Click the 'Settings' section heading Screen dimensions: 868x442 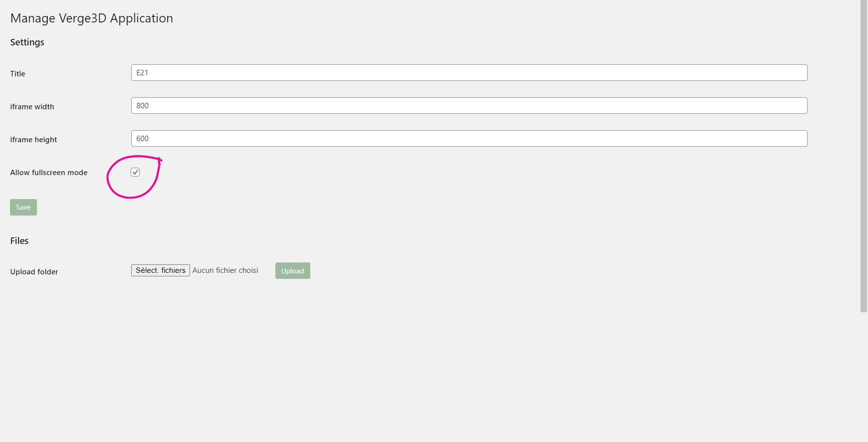(x=27, y=42)
